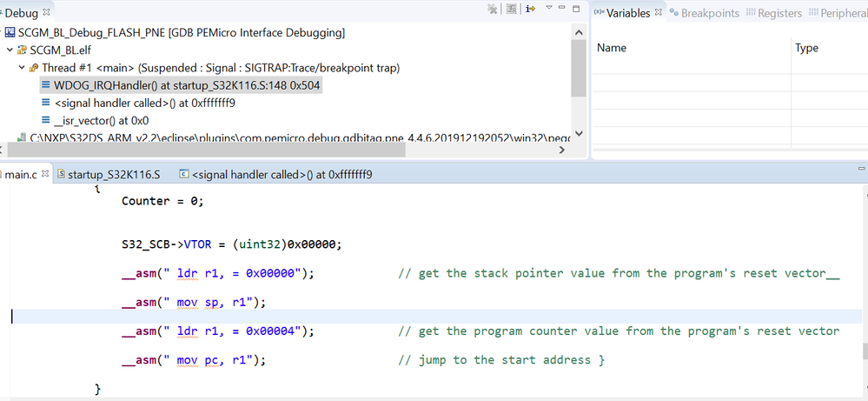Screen dimensions: 868x401
Task: Click the Remove All Terminated Launches icon
Action: coord(492,9)
